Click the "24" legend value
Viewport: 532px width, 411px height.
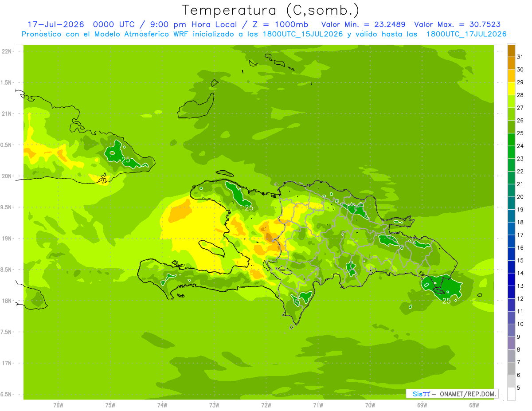pyautogui.click(x=520, y=146)
